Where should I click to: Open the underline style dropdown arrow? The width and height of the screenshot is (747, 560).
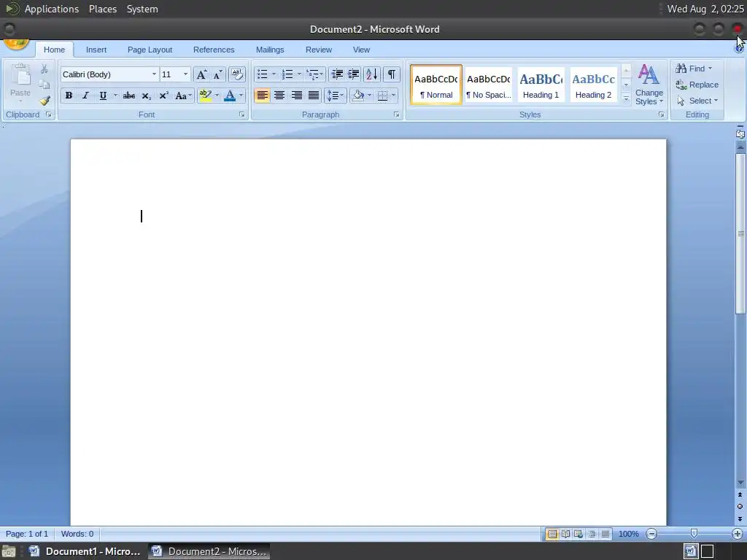(115, 96)
